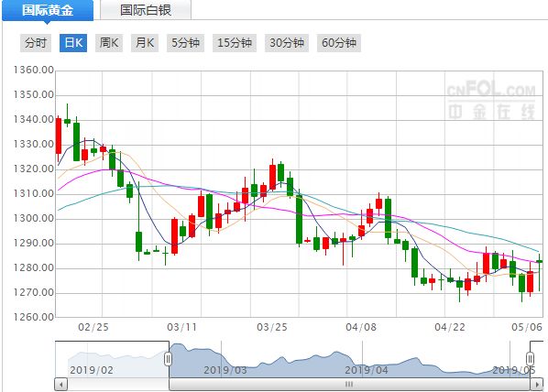The width and height of the screenshot is (548, 392).
Task: Show the 60分钟 interval chart
Action: (339, 43)
